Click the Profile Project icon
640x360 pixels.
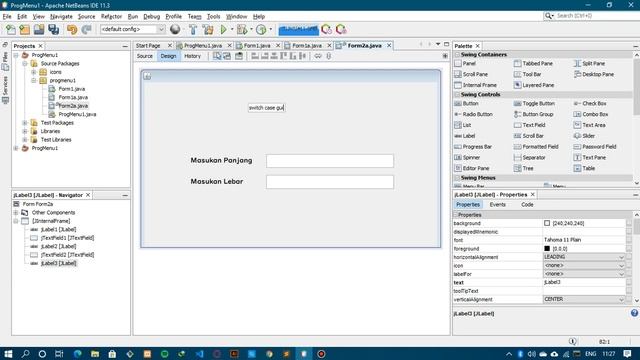tap(261, 29)
